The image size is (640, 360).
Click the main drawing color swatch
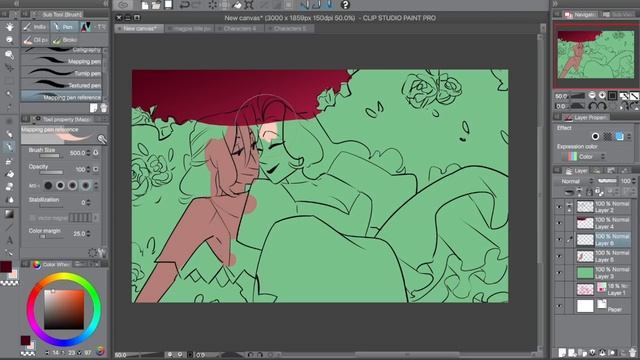6,267
